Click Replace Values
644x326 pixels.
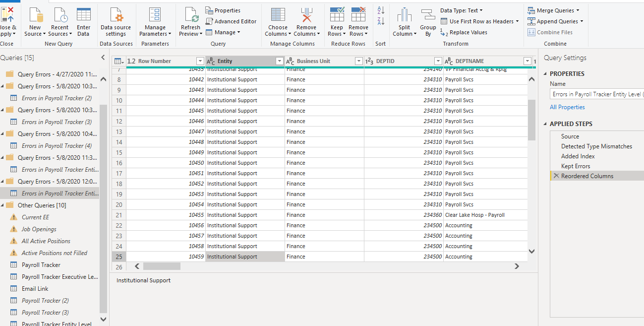point(464,32)
